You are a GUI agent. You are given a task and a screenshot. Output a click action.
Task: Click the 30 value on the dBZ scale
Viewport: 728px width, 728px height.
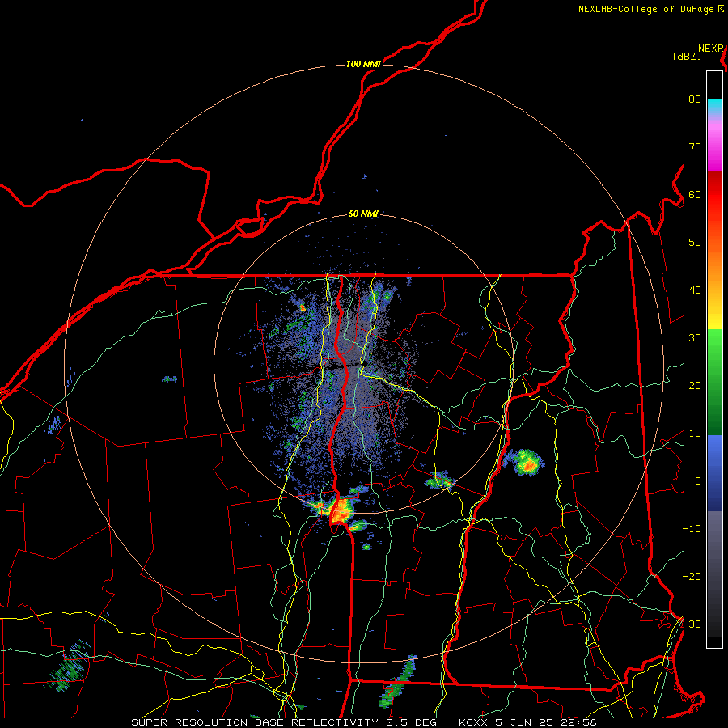[x=695, y=338]
